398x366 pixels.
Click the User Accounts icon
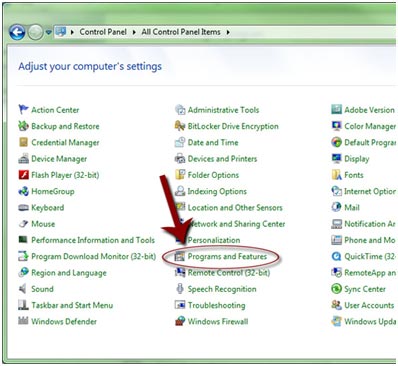pyautogui.click(x=337, y=305)
